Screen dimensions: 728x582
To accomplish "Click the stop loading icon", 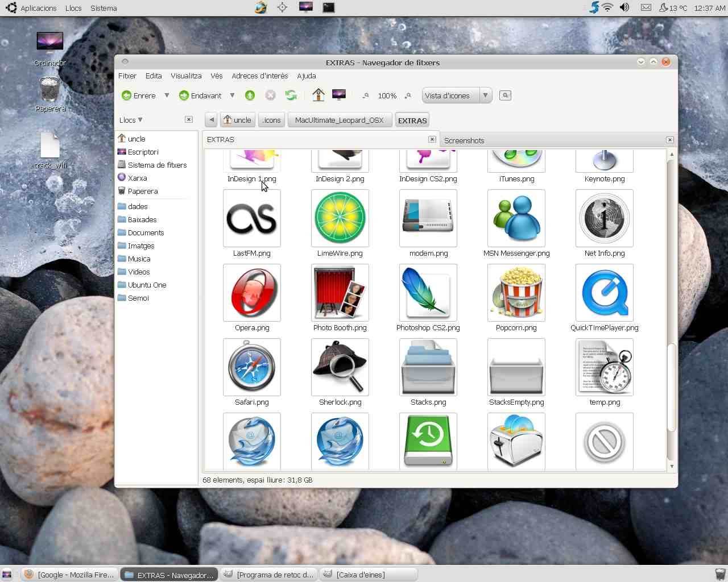I will [270, 95].
